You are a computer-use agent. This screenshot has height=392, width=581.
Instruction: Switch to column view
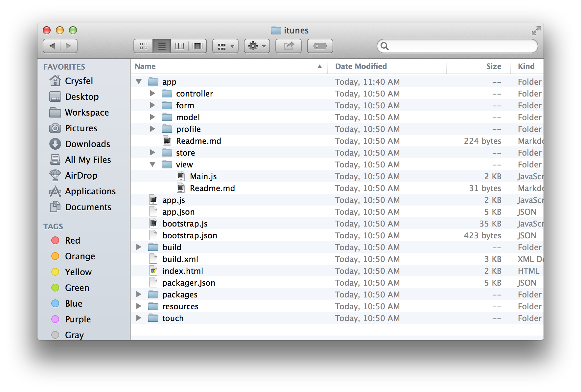coord(179,46)
